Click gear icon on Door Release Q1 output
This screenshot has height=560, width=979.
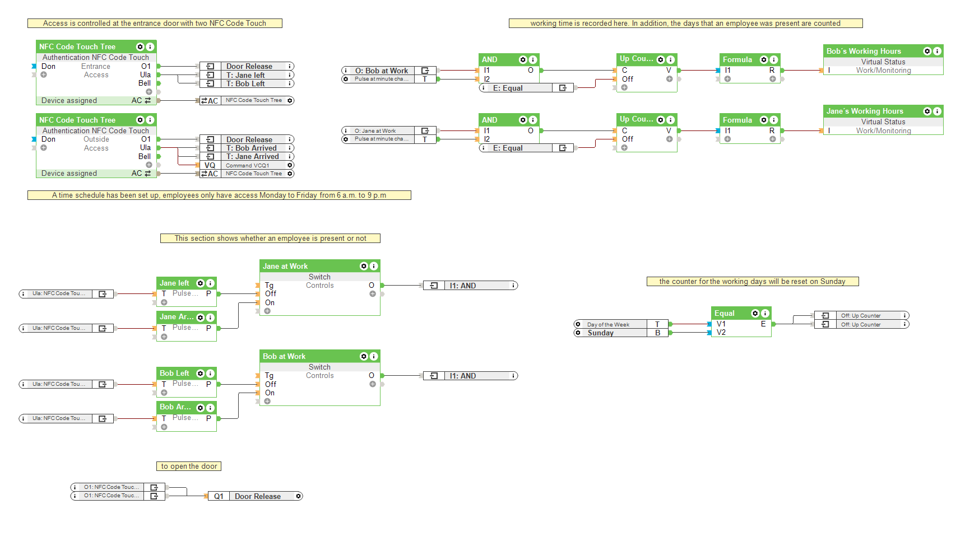[299, 496]
